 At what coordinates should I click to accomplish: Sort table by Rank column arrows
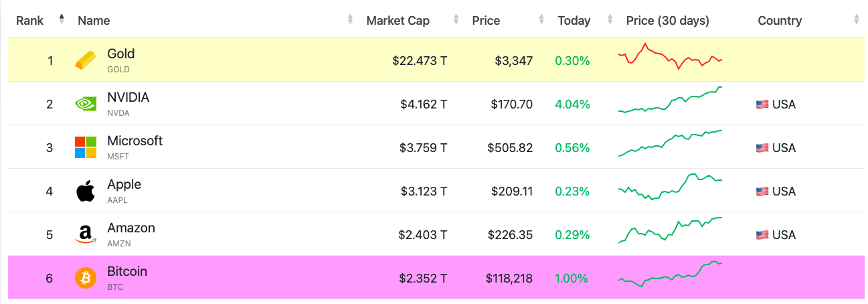62,20
